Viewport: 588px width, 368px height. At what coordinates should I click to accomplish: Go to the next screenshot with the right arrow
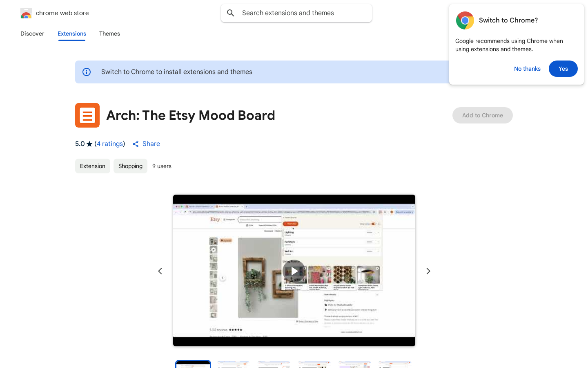pos(428,271)
